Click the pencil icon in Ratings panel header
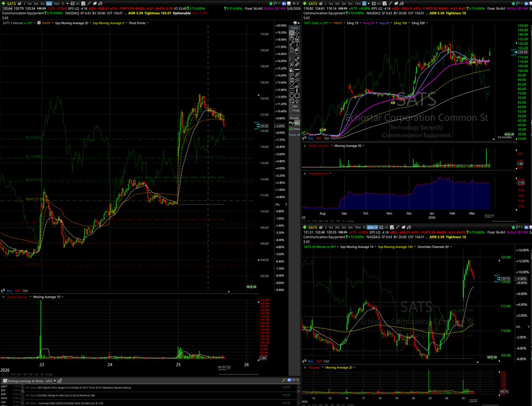The image size is (532, 406). (284, 380)
